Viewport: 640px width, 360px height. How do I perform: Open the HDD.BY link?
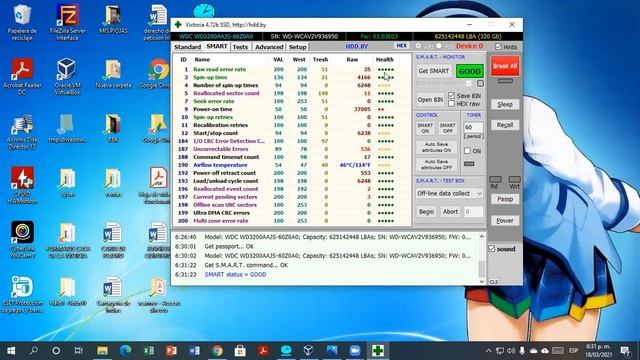click(x=357, y=46)
